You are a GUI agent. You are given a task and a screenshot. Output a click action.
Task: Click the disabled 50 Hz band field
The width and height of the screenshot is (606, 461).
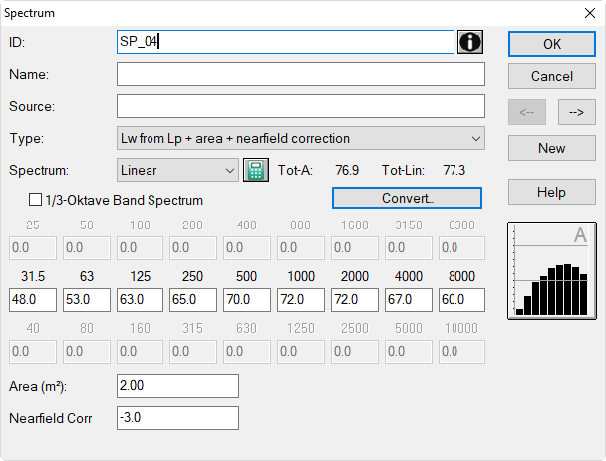[87, 248]
